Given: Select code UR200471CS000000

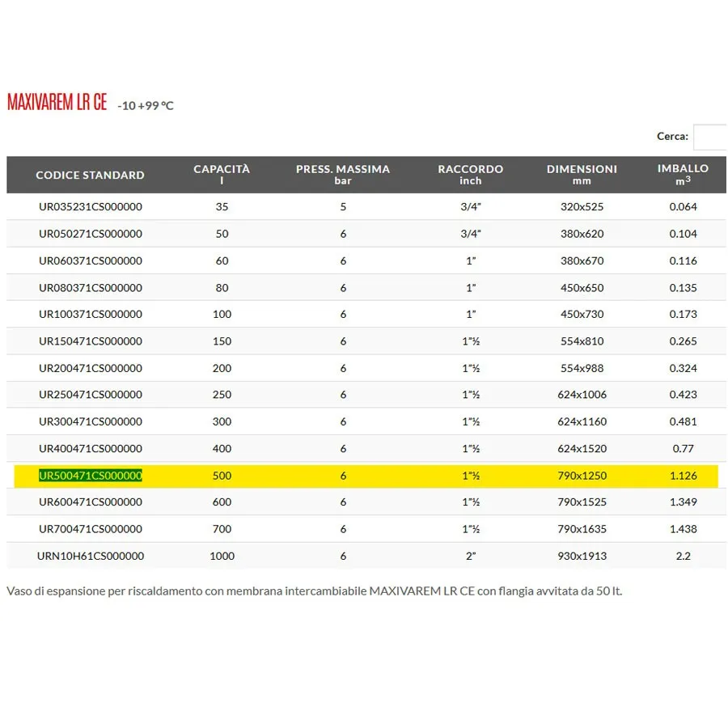Looking at the screenshot, I should [91, 368].
